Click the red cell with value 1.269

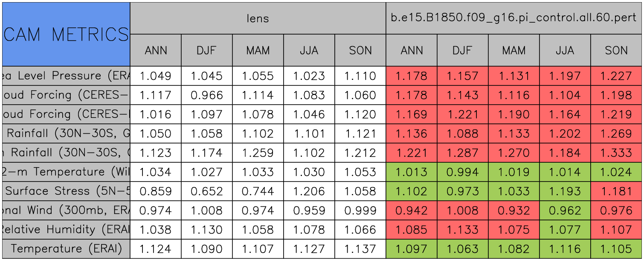(616, 134)
